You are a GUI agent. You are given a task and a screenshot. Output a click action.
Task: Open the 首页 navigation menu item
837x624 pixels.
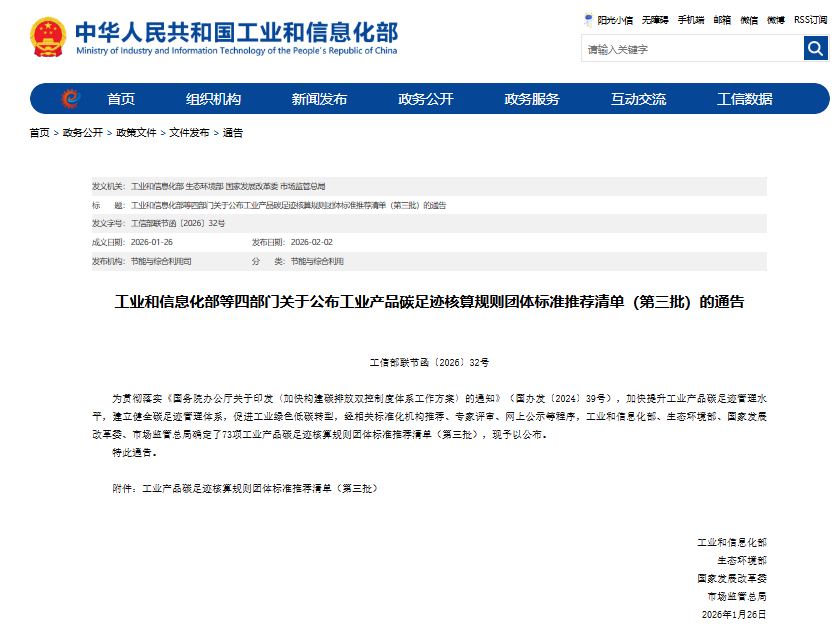[x=121, y=99]
